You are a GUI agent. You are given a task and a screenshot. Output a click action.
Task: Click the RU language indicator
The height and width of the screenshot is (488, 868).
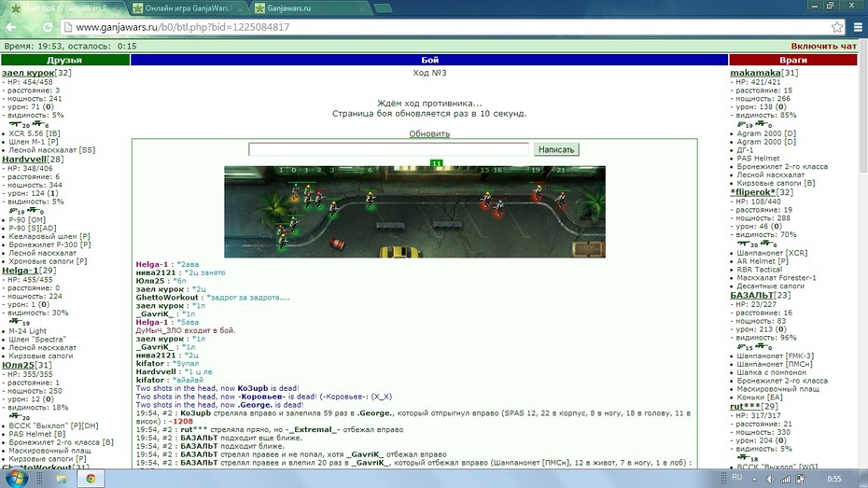tap(736, 478)
